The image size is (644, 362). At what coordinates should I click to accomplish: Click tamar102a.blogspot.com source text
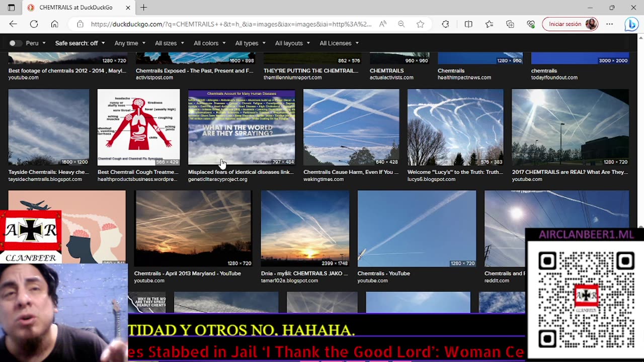[x=289, y=281]
